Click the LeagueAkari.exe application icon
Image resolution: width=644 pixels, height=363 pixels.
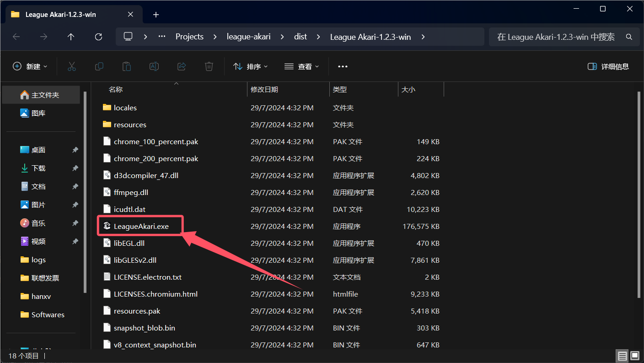pyautogui.click(x=107, y=226)
